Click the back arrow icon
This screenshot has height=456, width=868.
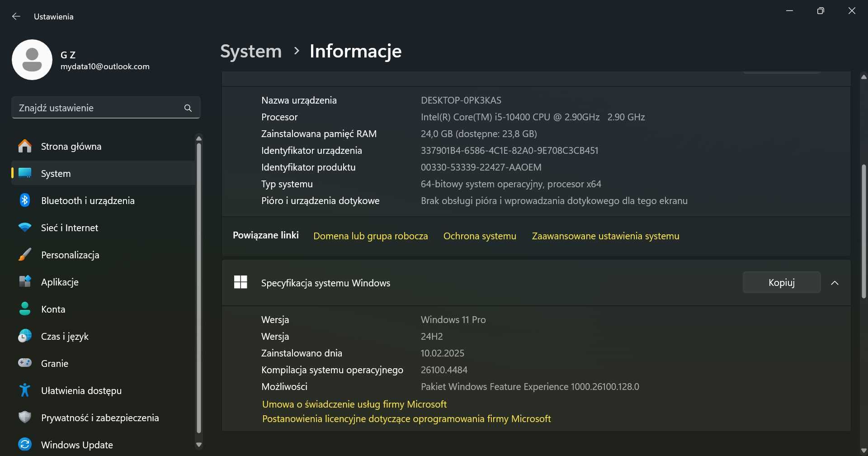(16, 16)
